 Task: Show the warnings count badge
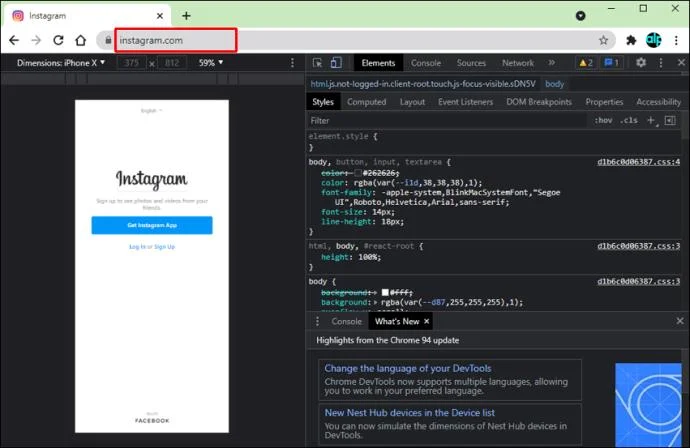click(586, 63)
